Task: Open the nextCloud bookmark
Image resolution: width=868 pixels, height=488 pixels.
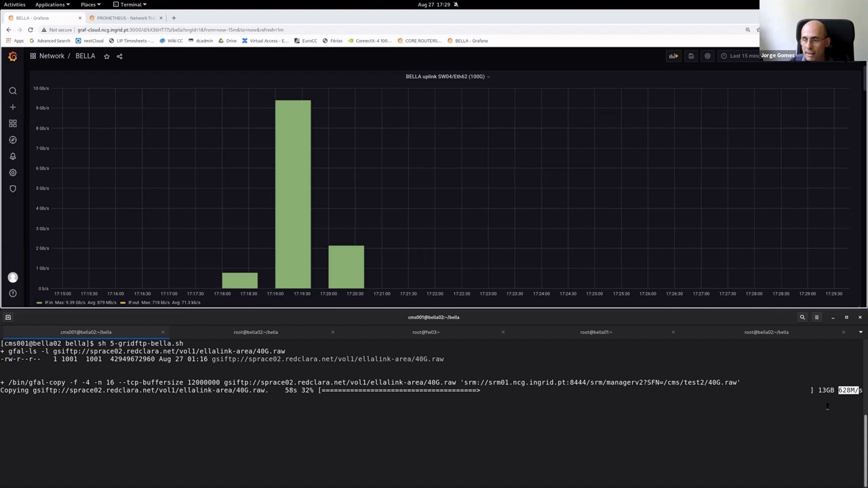Action: click(90, 41)
